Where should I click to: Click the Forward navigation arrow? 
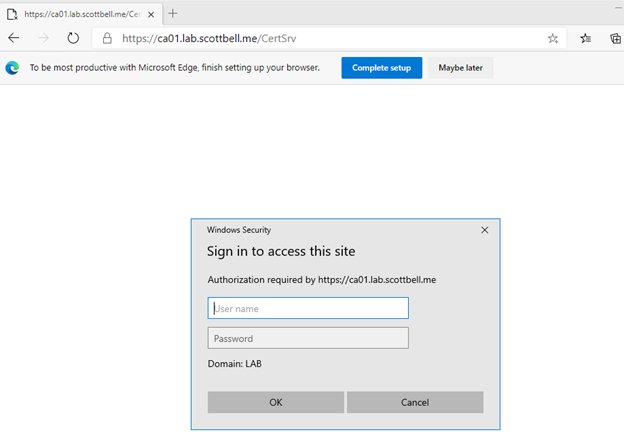coord(43,38)
